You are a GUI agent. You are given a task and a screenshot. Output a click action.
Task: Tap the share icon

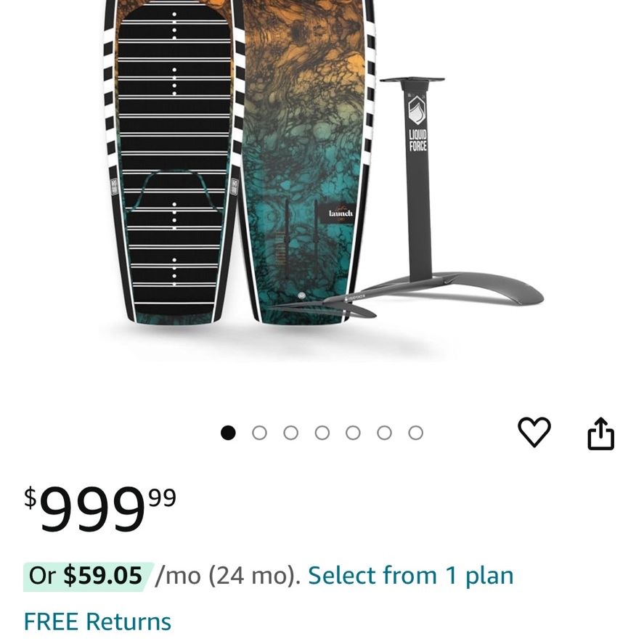pyautogui.click(x=601, y=433)
